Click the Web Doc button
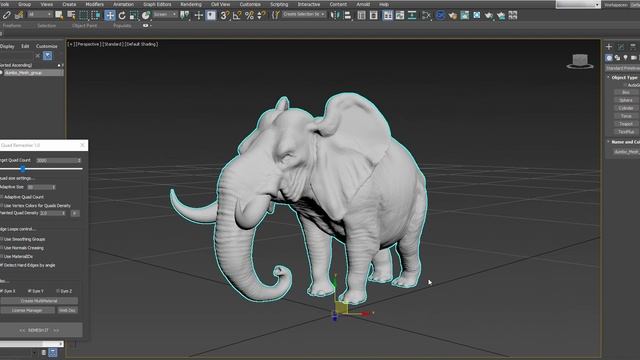The width and height of the screenshot is (640, 360). 67,310
